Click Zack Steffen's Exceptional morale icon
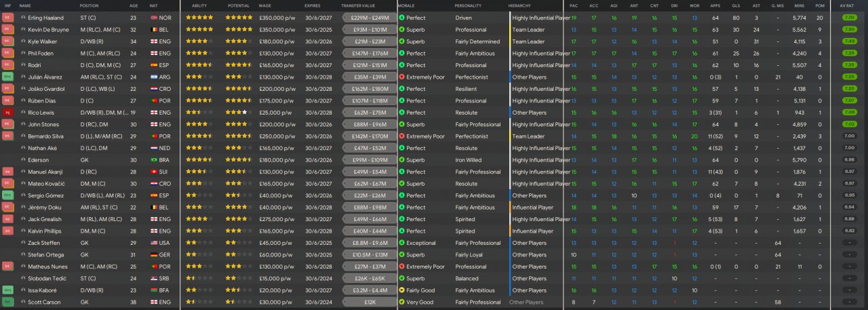Viewport: 868px width, 310px height. tap(401, 243)
